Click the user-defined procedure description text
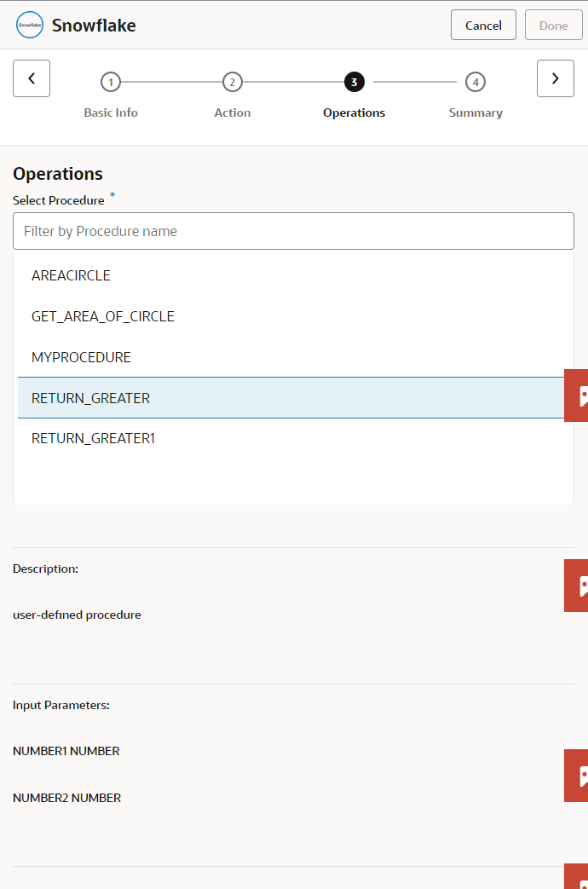Viewport: 588px width, 889px height. point(78,615)
